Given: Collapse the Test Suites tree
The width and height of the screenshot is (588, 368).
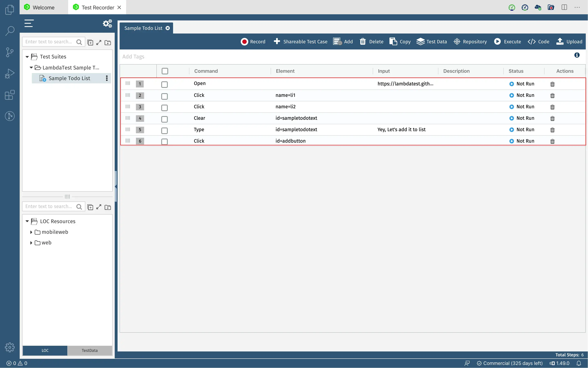Looking at the screenshot, I should tap(27, 56).
